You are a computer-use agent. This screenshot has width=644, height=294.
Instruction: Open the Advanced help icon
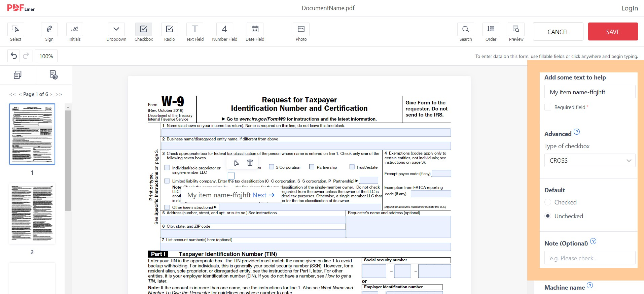click(577, 132)
